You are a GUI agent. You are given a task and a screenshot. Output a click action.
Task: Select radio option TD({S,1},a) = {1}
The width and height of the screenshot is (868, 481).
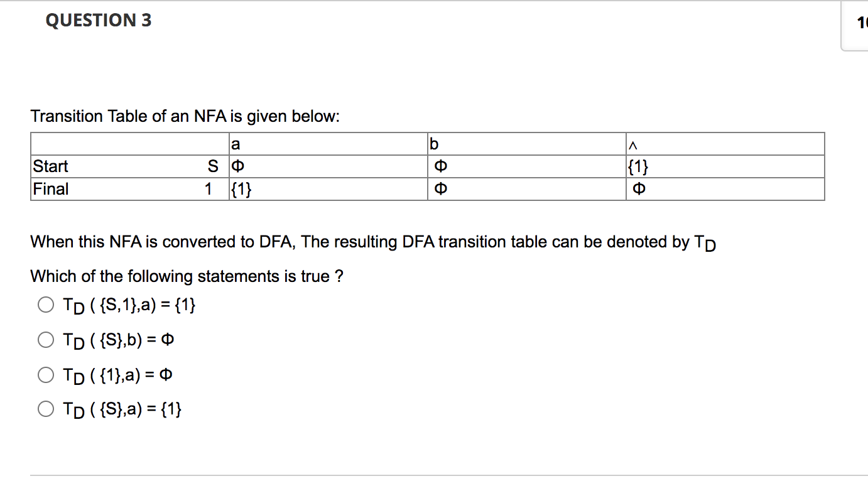[46, 305]
